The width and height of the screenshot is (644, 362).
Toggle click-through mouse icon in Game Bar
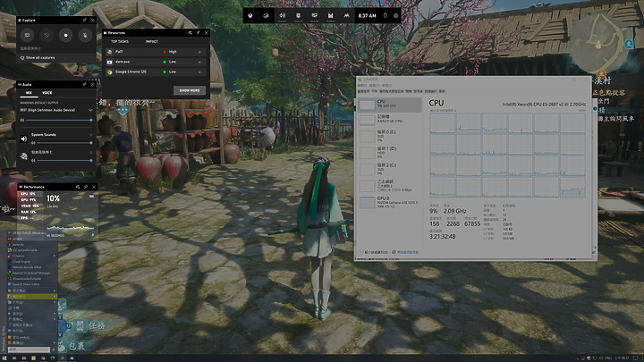pyautogui.click(x=386, y=15)
